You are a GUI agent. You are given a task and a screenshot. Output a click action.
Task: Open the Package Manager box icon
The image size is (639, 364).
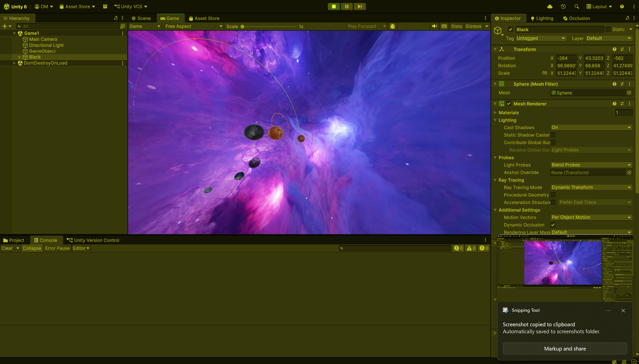[105, 6]
